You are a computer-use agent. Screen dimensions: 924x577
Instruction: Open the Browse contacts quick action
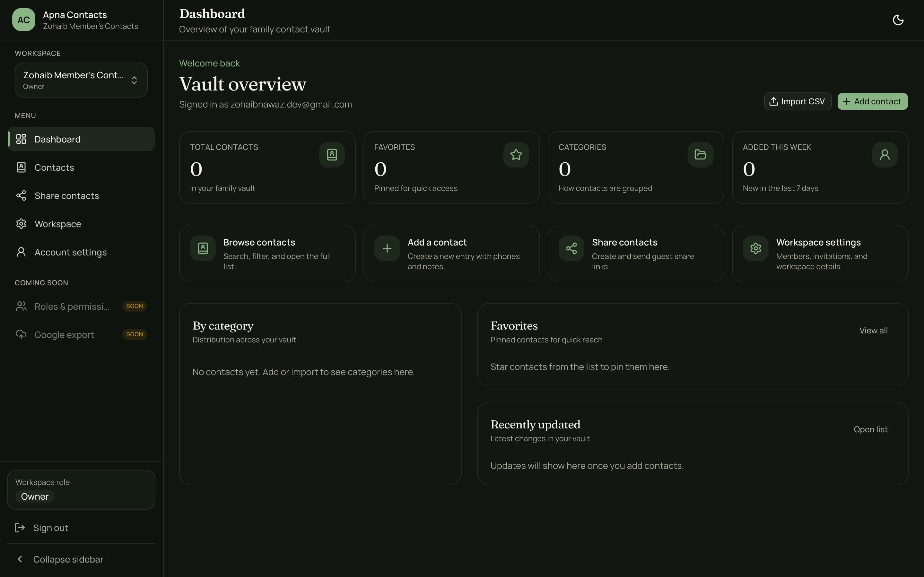point(267,254)
